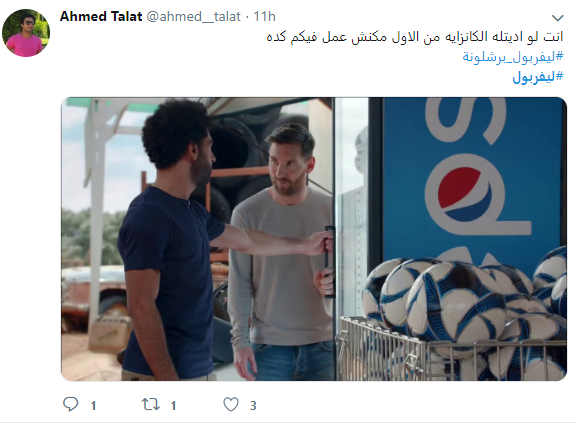Viewport: 577px width, 429px height.
Task: Click the handle @ahmed__talat
Action: click(194, 17)
